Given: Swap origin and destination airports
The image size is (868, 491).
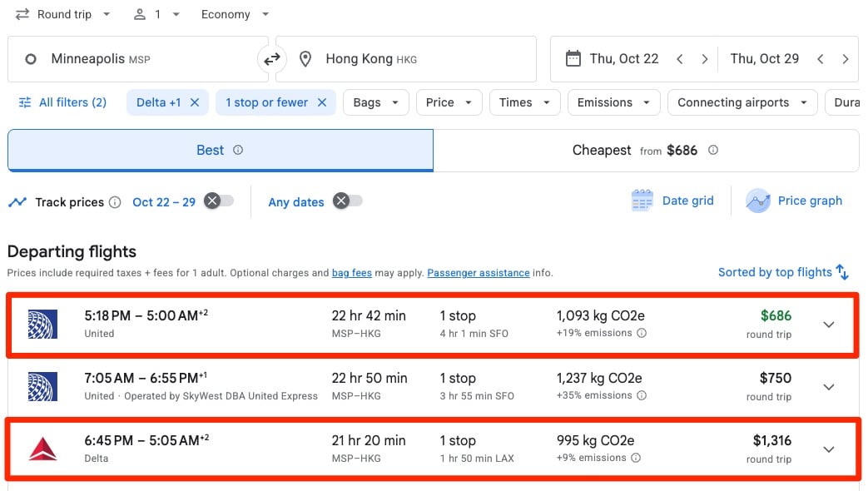Looking at the screenshot, I should [x=272, y=59].
